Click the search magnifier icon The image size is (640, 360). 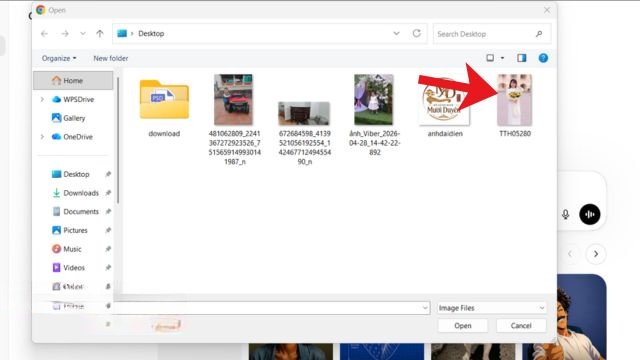pos(539,34)
